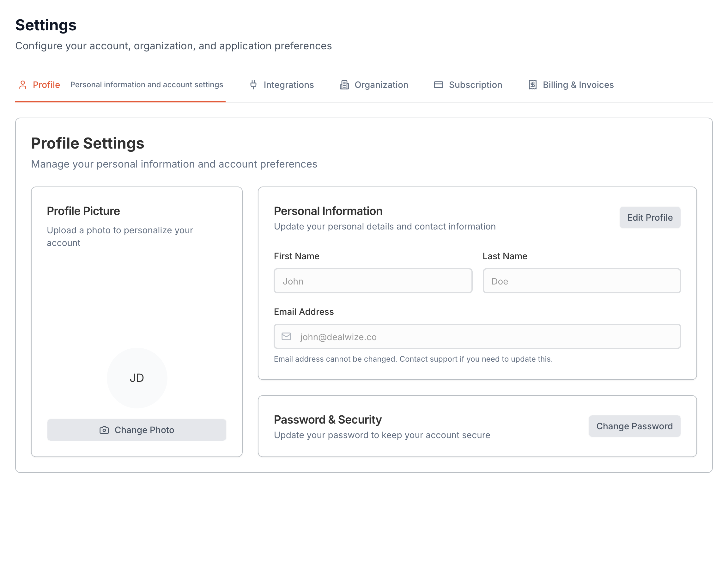This screenshot has height=569, width=728.
Task: Click the Change Photo button
Action: 137,430
